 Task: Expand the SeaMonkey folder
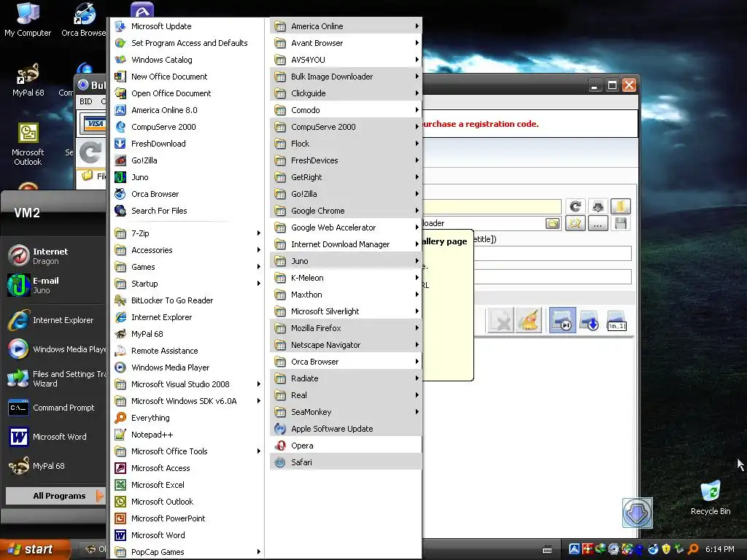click(346, 412)
